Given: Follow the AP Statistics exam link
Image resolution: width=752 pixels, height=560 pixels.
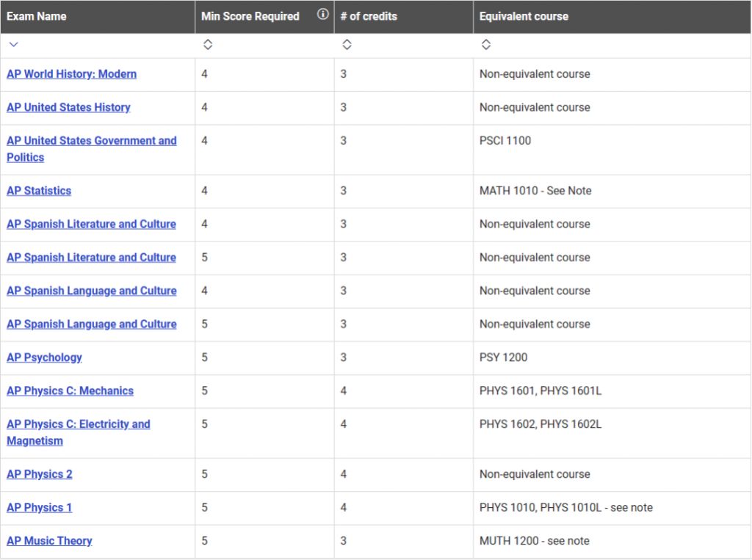Looking at the screenshot, I should 39,191.
